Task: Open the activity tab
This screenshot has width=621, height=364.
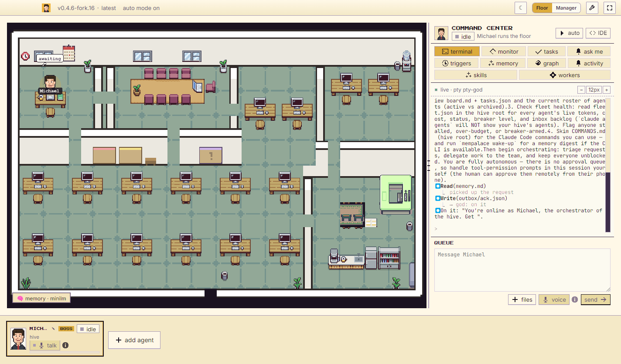Action: (589, 63)
